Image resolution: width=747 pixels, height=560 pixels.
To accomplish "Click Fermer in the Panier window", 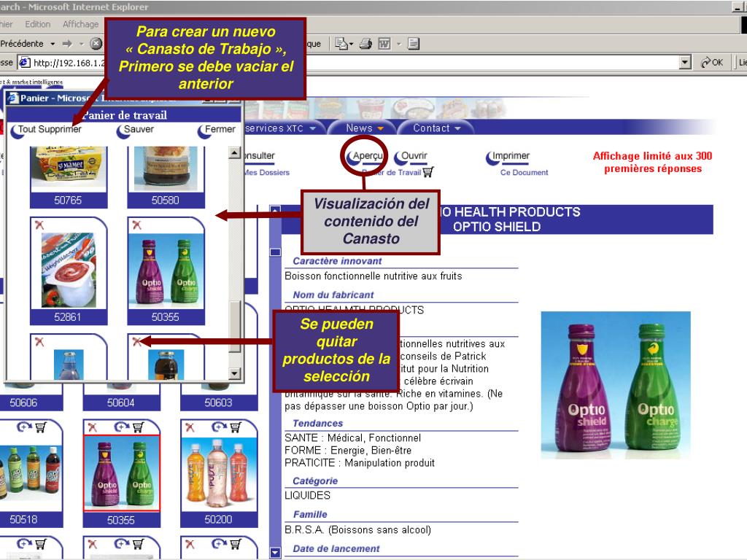I will tap(217, 130).
